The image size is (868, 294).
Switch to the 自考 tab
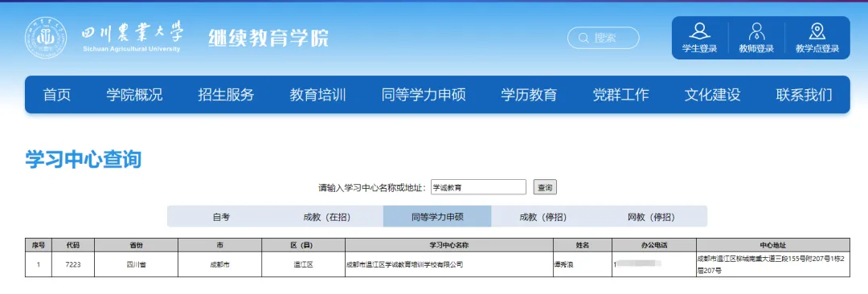click(221, 217)
